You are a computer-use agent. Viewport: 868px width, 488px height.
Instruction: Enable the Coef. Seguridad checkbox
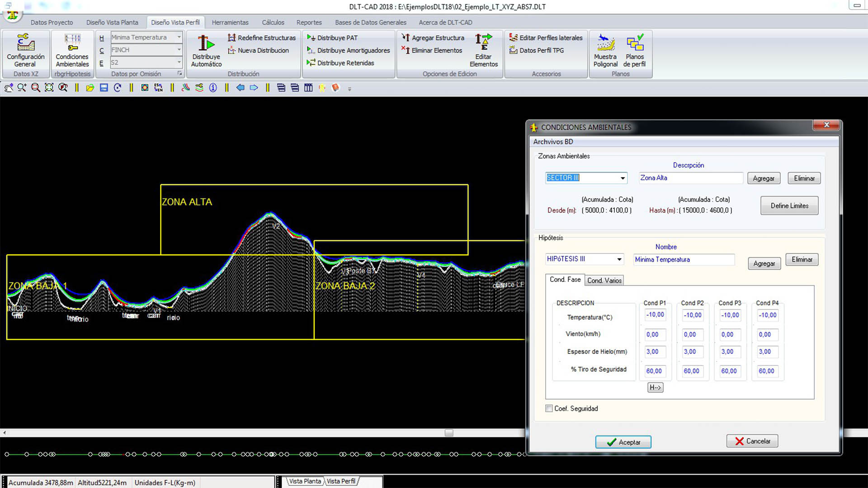click(x=549, y=408)
